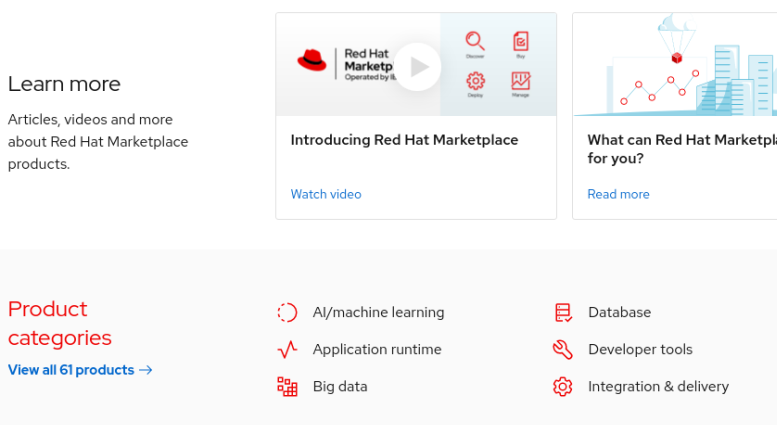777x425 pixels.
Task: Open the city illustration article thumbnail
Action: (x=675, y=65)
